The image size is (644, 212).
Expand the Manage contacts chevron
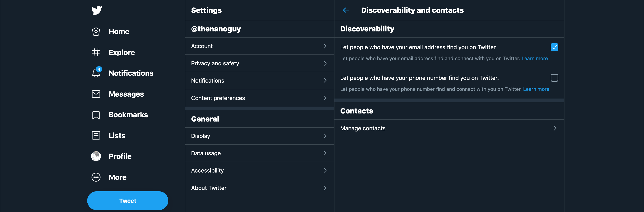[555, 128]
